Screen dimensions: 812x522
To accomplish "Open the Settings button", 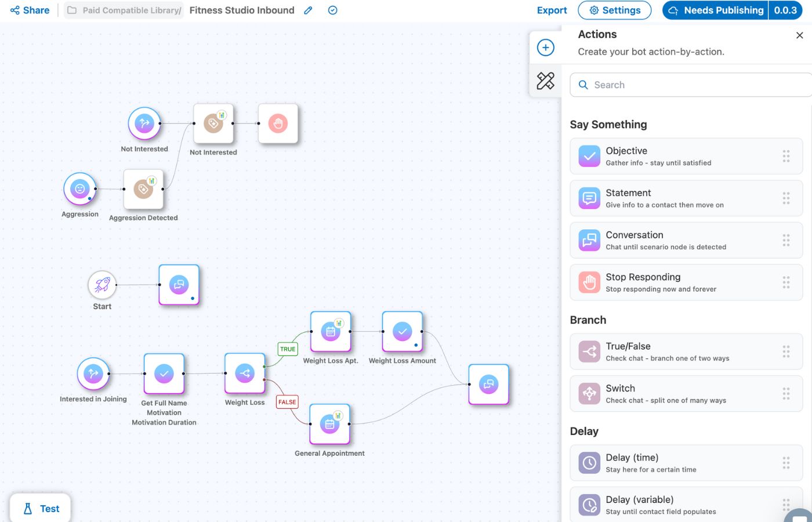I will tap(614, 10).
